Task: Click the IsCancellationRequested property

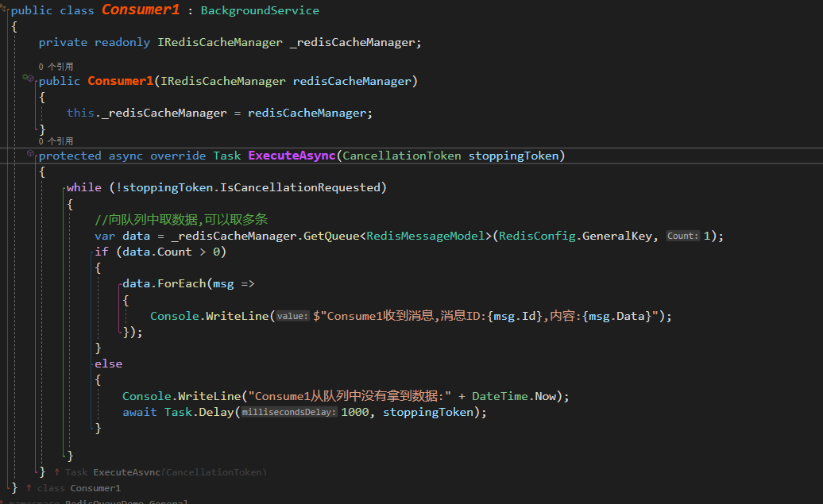Action: pos(299,187)
